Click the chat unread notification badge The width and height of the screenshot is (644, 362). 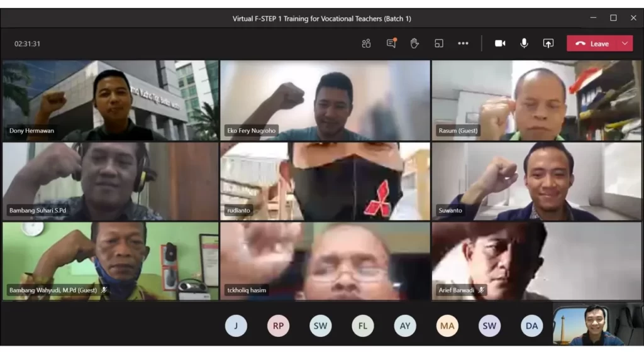click(x=396, y=39)
